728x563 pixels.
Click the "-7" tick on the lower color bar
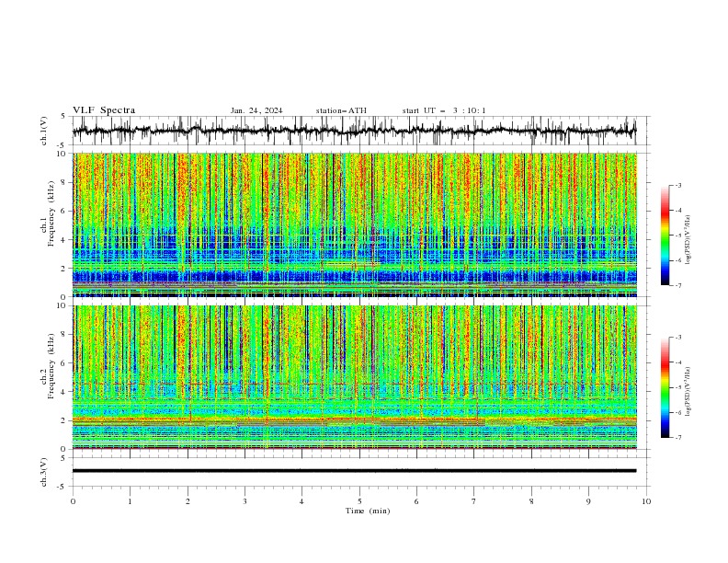[678, 438]
